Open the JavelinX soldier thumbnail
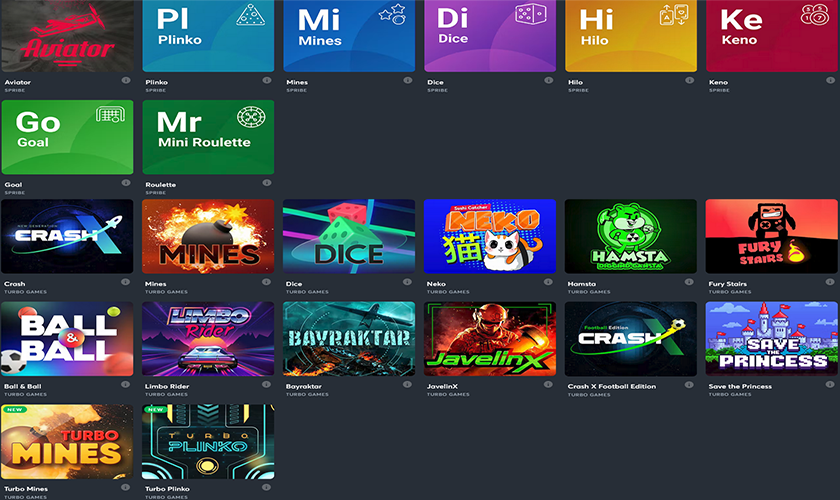Viewport: 840px width, 500px height. click(x=490, y=339)
